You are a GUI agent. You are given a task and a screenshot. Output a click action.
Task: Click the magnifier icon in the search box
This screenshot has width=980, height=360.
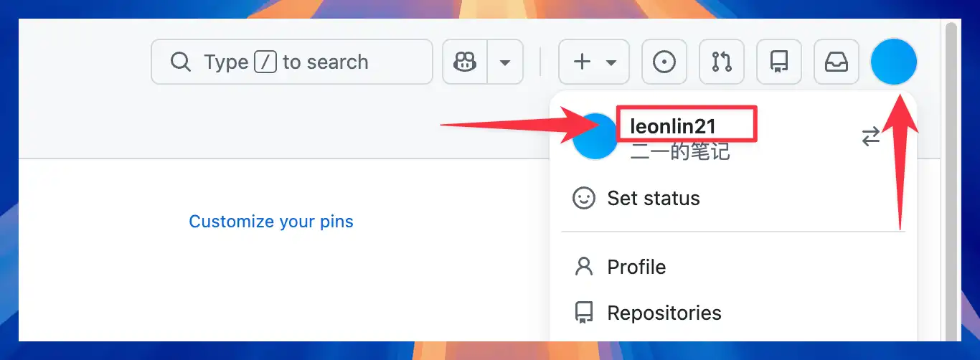180,62
